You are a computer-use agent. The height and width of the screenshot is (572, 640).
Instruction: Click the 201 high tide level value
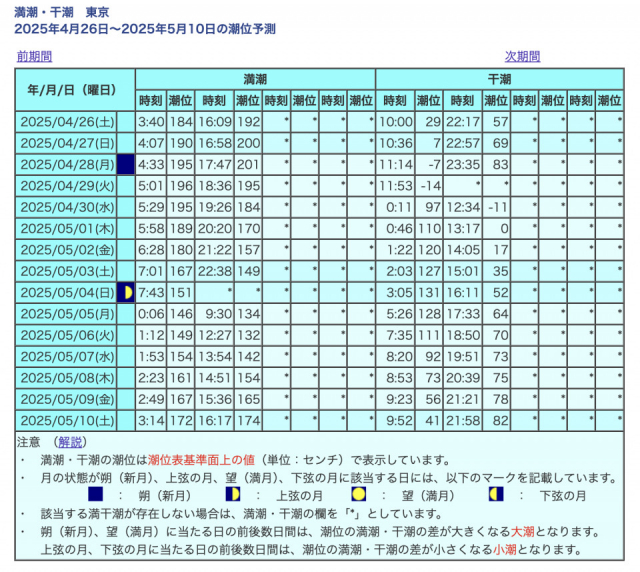(x=247, y=164)
